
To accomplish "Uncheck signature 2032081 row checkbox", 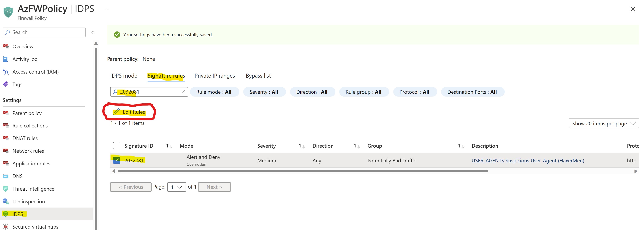I will [x=117, y=160].
